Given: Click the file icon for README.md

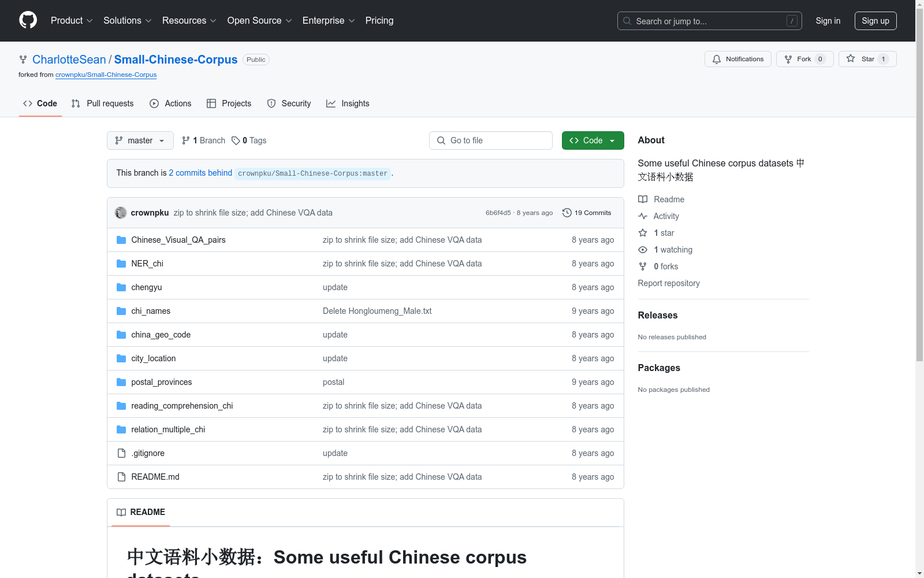Looking at the screenshot, I should pos(121,477).
